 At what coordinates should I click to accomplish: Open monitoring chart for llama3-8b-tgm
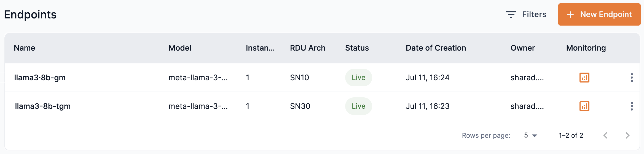(584, 106)
